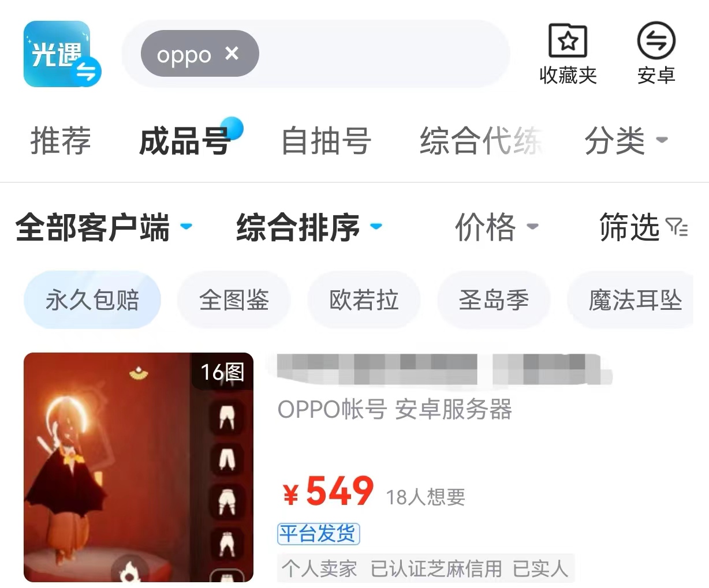Screen dimensions: 709x588
Task: Switch platform via 安卓 swap icon
Action: point(656,54)
